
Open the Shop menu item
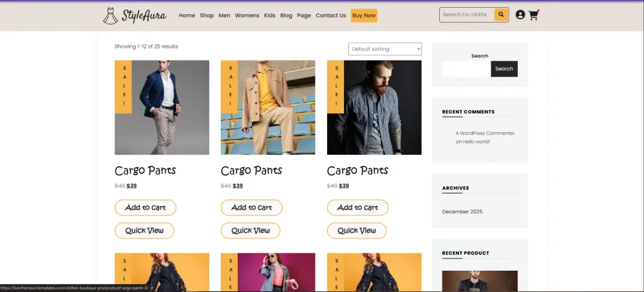[207, 15]
